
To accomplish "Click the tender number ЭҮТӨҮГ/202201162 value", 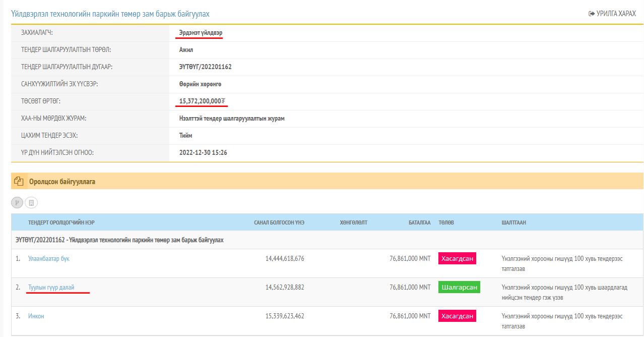I will [205, 67].
